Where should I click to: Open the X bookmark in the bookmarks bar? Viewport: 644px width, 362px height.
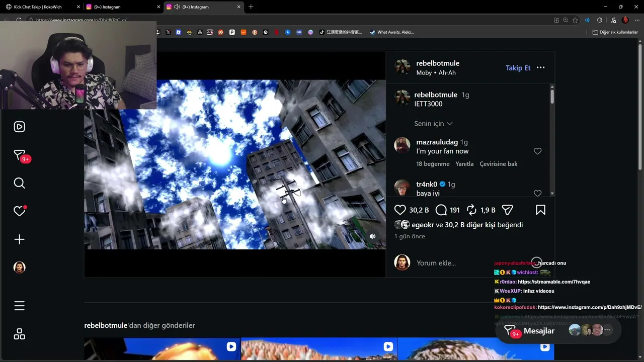tap(168, 32)
